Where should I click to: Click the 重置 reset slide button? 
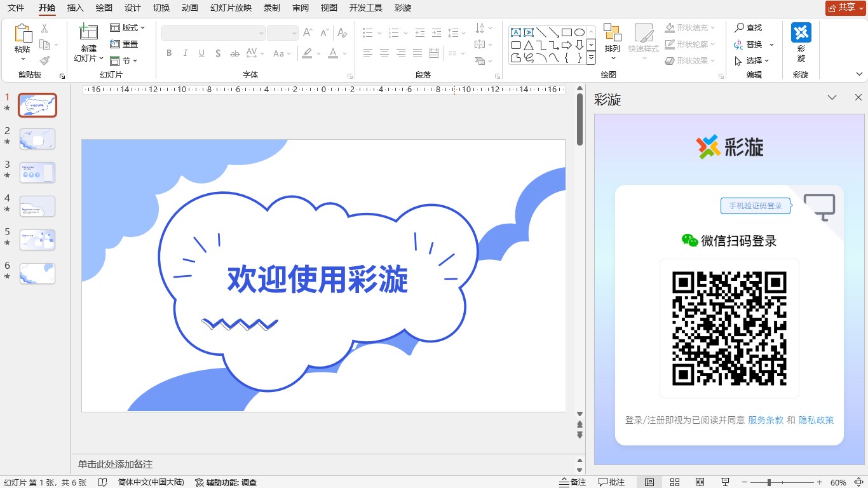click(124, 44)
